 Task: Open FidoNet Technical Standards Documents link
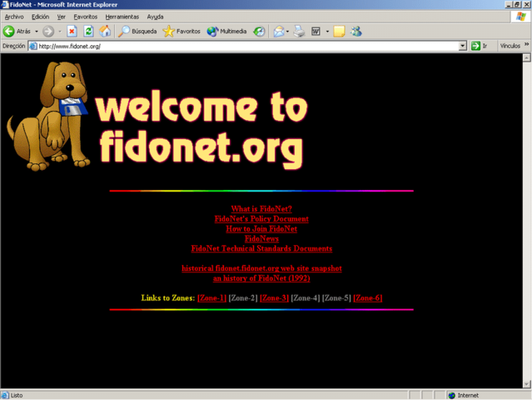261,248
